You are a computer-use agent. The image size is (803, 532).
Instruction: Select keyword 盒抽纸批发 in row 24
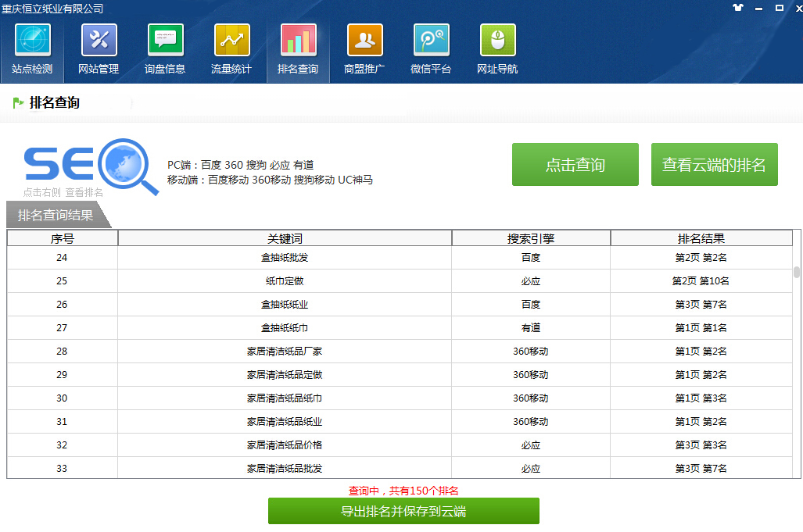[285, 257]
